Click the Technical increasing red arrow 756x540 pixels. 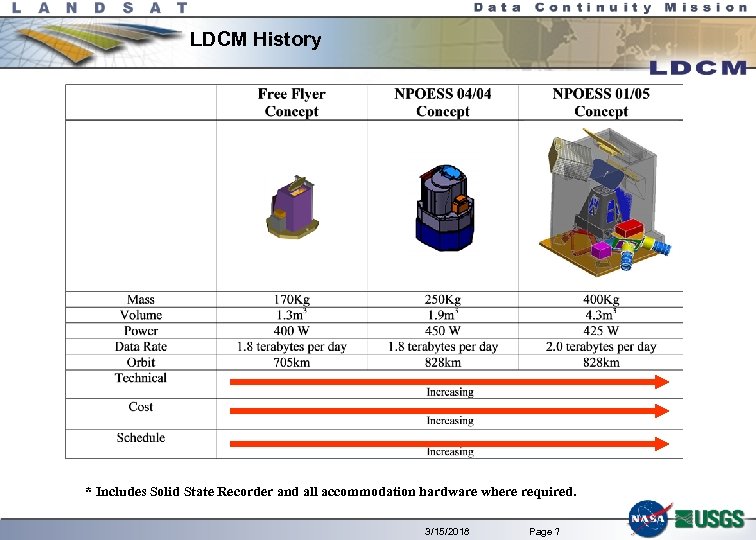[449, 382]
